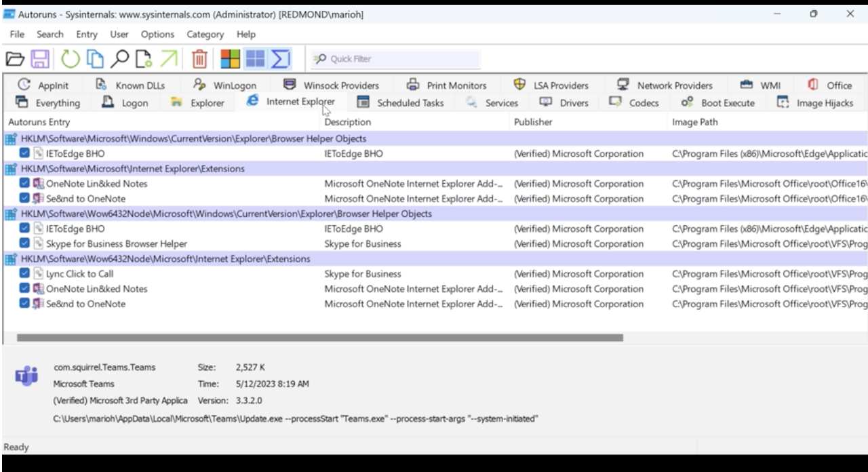Click the Autoruns app icon in title bar
The height and width of the screenshot is (472, 868).
pos(9,14)
